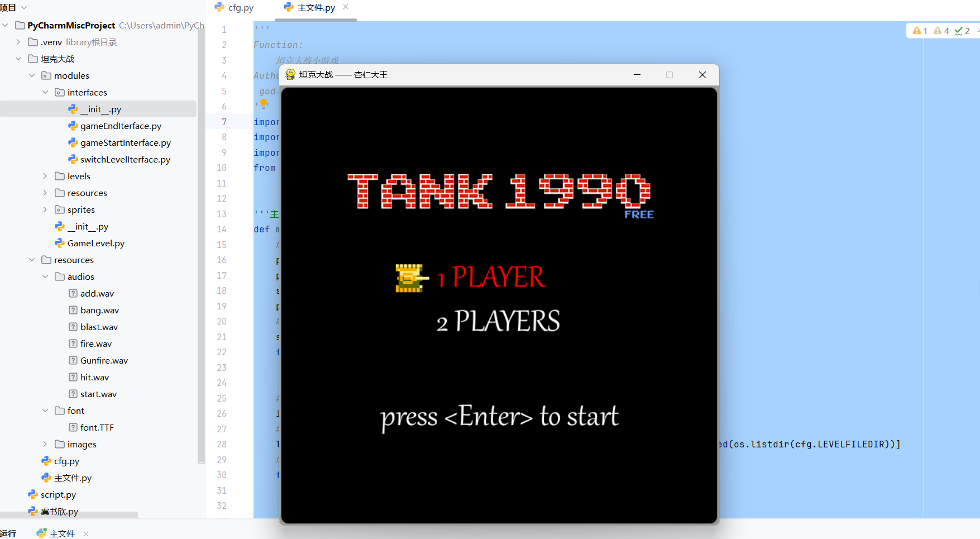Close the 主文件 run tab at bottom
980x539 pixels.
(x=86, y=534)
